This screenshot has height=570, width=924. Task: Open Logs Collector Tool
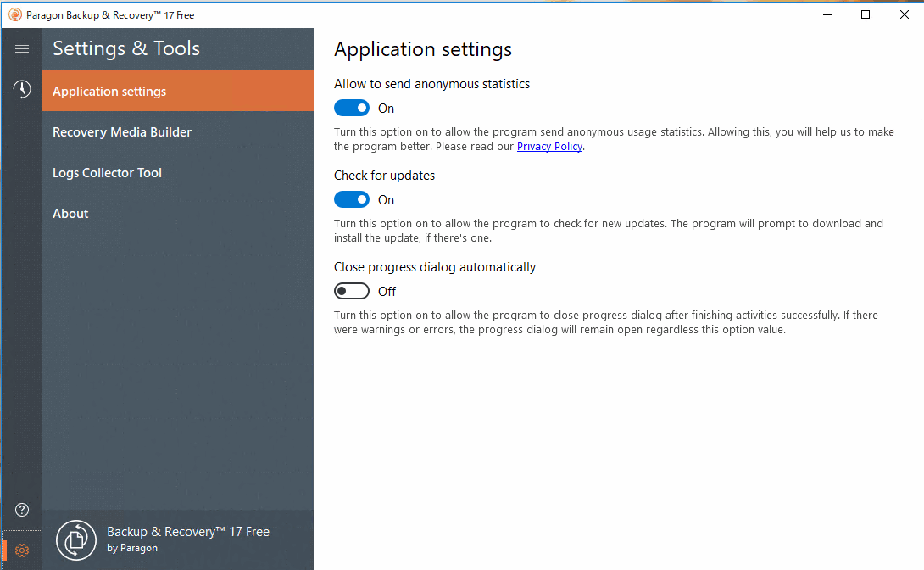[x=178, y=173]
